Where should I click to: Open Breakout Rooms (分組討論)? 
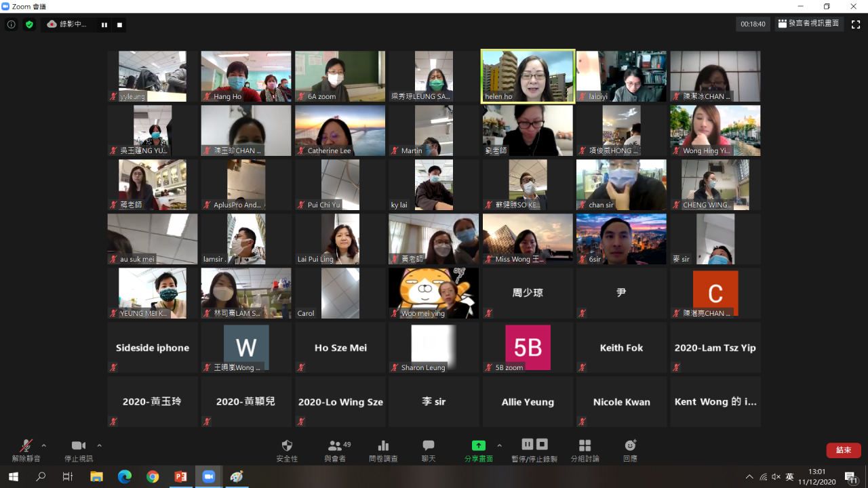click(x=585, y=446)
